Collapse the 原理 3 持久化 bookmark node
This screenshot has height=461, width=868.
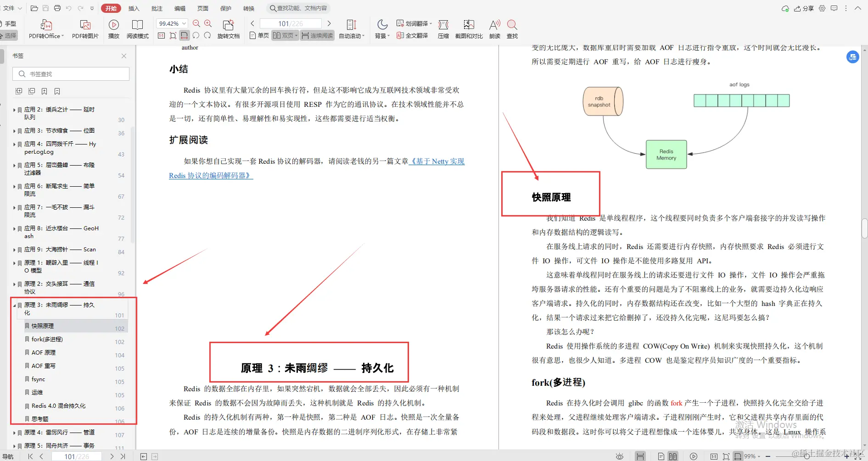[x=14, y=305]
